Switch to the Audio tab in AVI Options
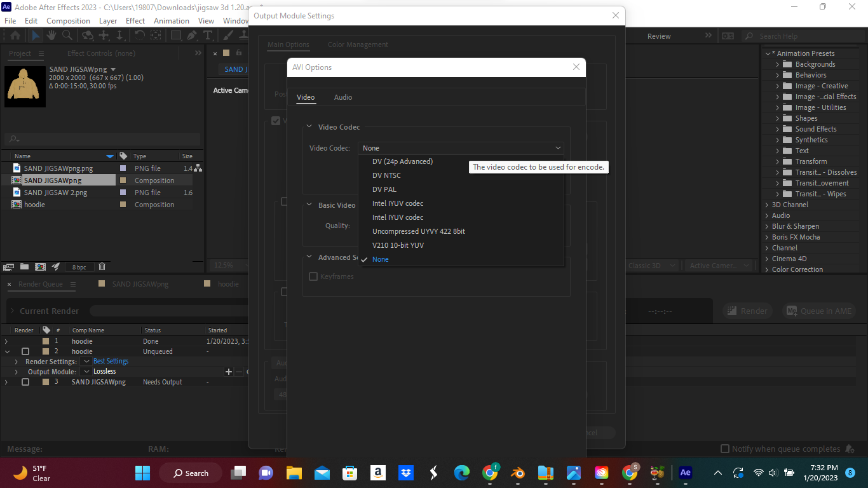The width and height of the screenshot is (868, 488). pyautogui.click(x=343, y=97)
